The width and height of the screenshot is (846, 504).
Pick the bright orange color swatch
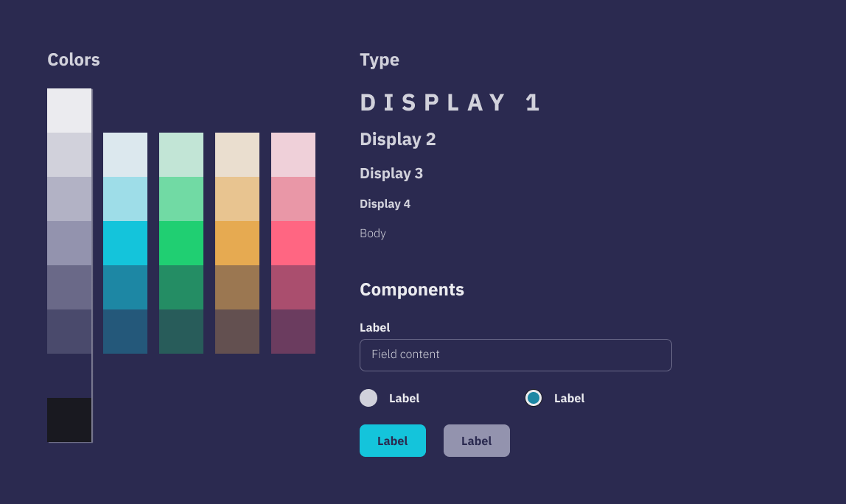[237, 243]
